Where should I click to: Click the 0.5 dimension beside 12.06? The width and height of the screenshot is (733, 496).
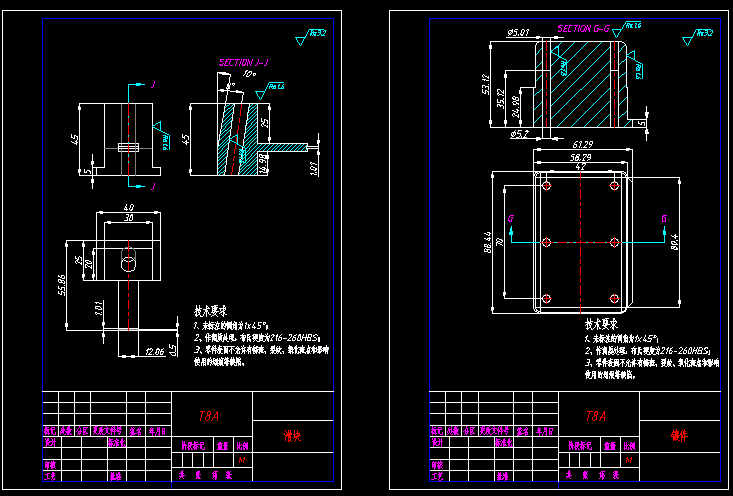[172, 351]
